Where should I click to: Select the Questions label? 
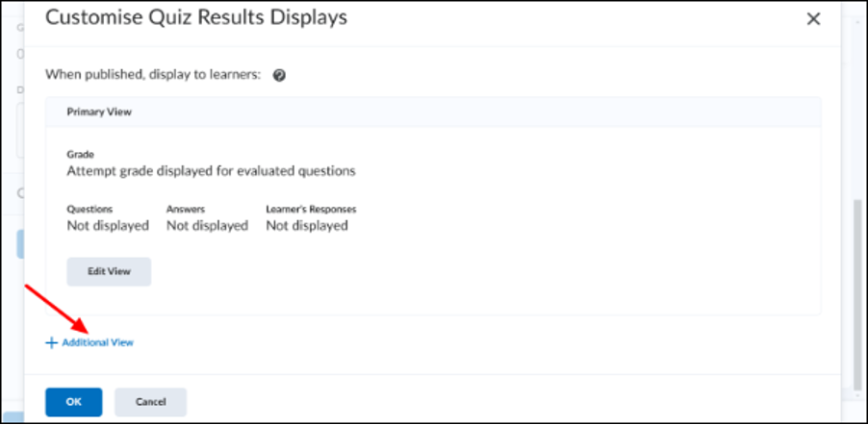tap(89, 210)
